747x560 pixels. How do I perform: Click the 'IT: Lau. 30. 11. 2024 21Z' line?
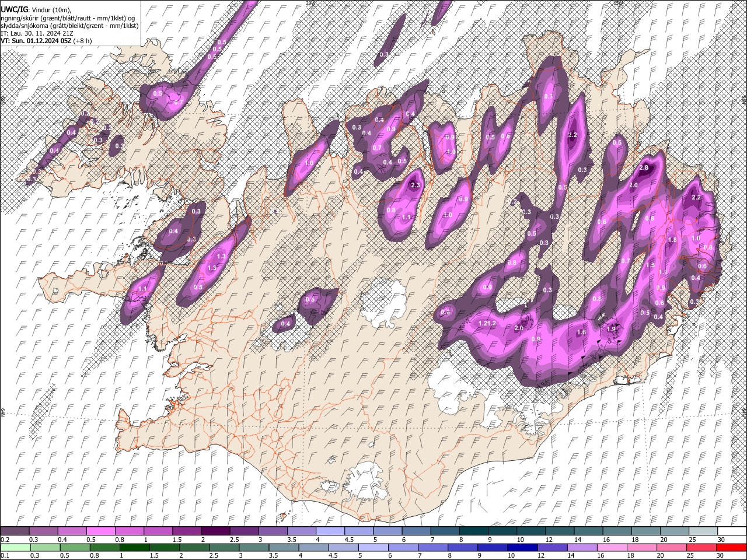(x=37, y=33)
